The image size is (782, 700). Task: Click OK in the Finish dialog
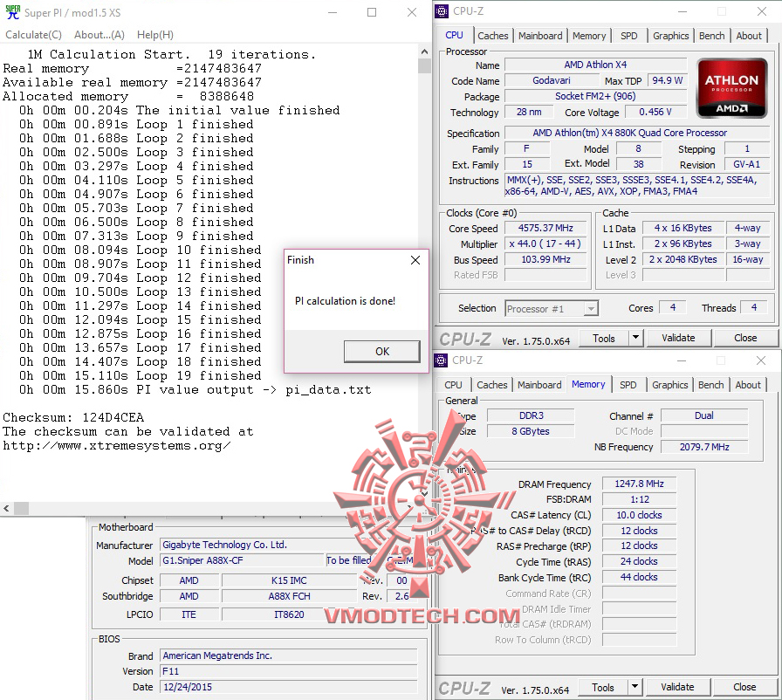(x=382, y=352)
